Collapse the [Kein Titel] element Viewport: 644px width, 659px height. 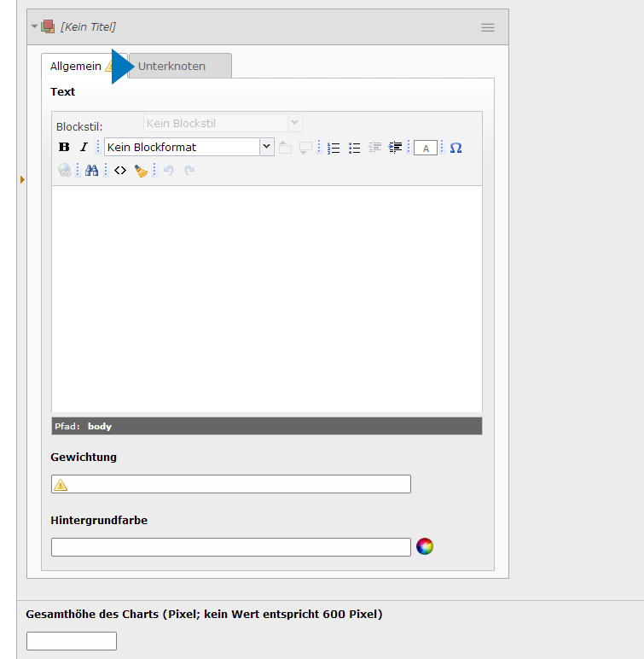coord(35,26)
